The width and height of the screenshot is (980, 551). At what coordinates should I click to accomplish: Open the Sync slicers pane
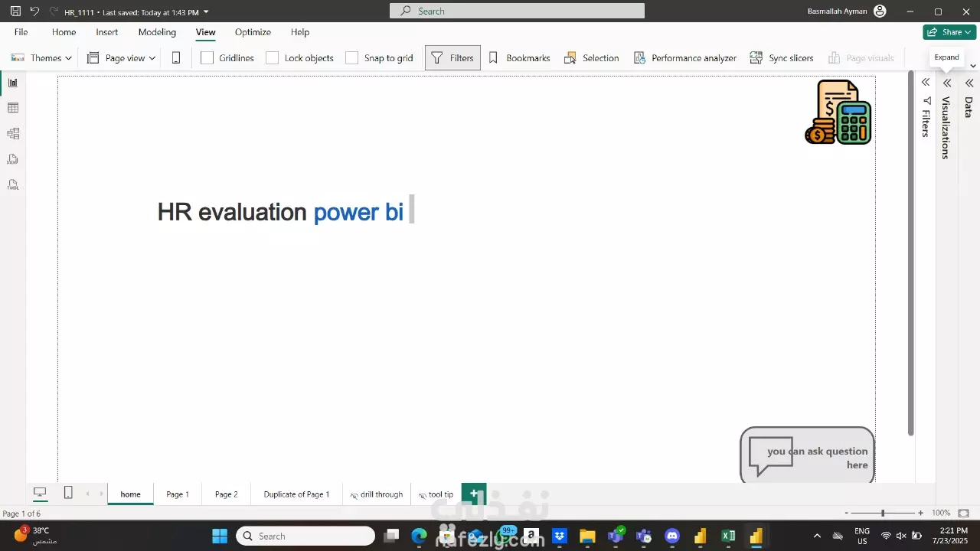782,58
